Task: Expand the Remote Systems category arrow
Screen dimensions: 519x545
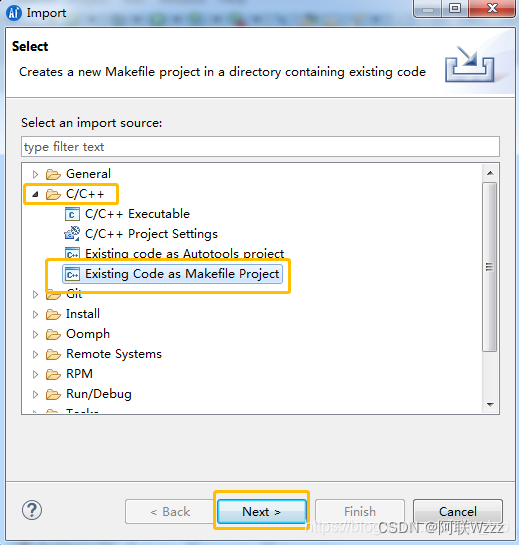Action: pos(35,354)
